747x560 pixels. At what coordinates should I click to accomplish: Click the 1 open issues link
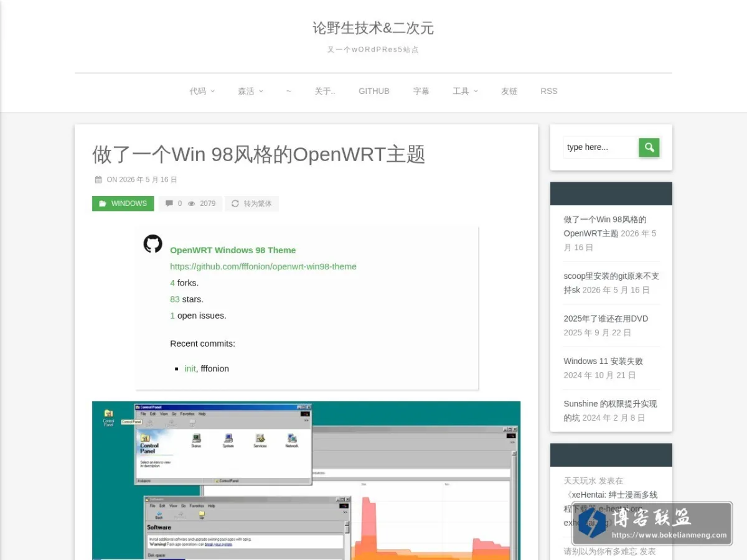tap(172, 315)
